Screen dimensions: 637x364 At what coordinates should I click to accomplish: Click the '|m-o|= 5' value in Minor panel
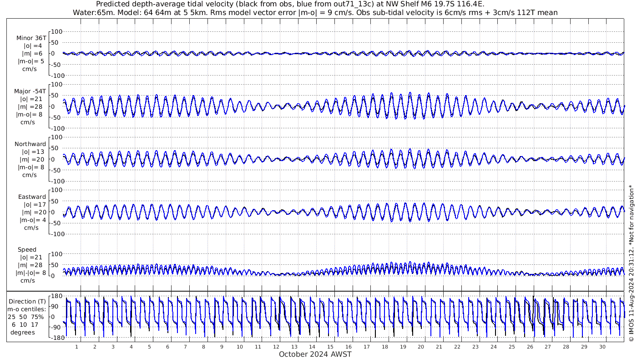pos(31,61)
